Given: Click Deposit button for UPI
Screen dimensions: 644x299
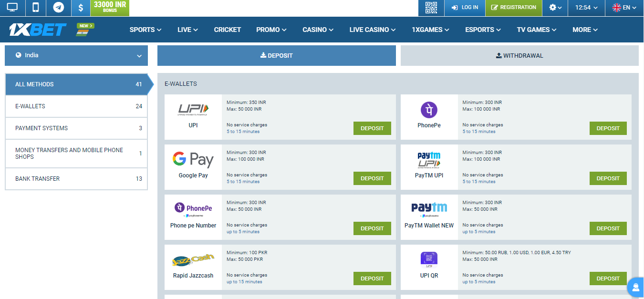Looking at the screenshot, I should click(x=372, y=128).
